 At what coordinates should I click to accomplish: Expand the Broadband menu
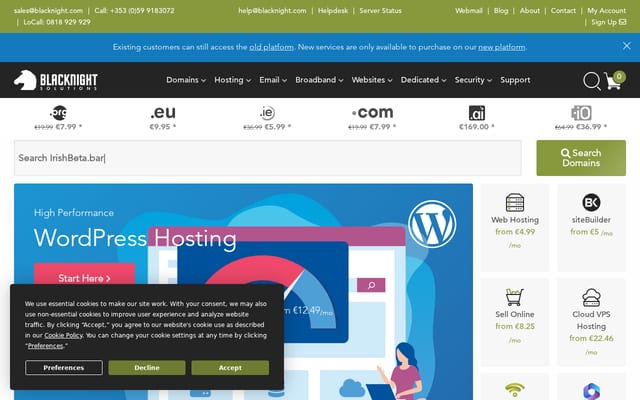[x=319, y=80]
